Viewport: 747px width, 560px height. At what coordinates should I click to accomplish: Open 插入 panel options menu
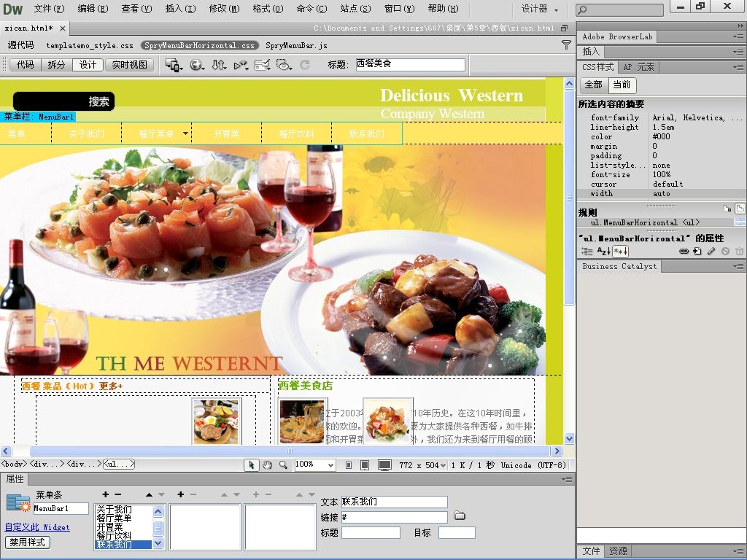[x=739, y=52]
